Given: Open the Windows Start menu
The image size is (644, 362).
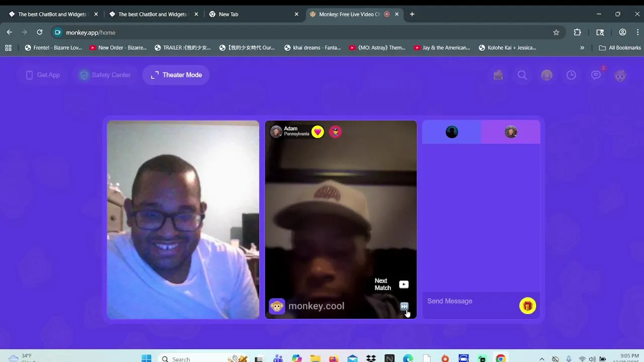Looking at the screenshot, I should [x=146, y=358].
